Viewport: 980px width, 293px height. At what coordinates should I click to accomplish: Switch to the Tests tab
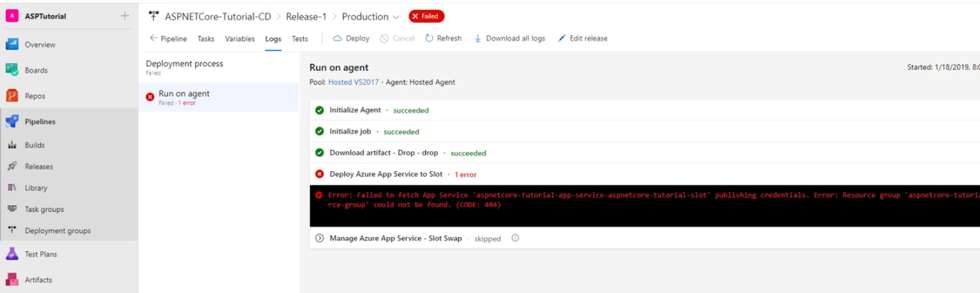300,39
